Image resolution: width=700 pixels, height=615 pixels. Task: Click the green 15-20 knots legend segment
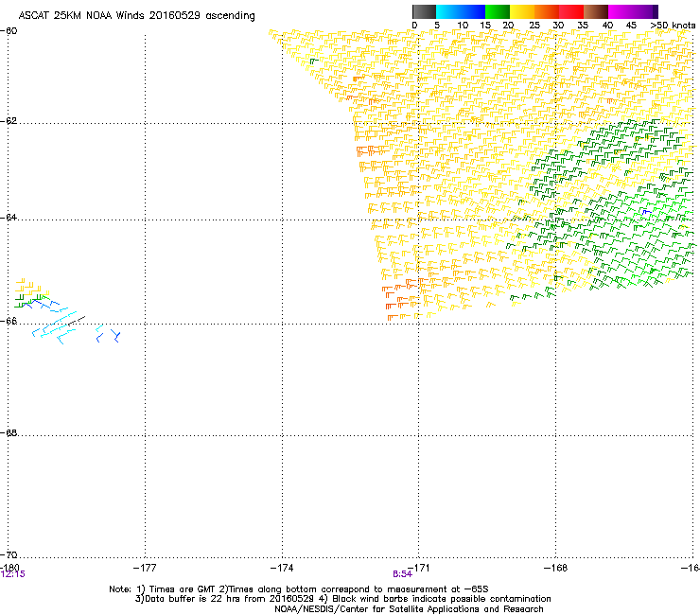[x=498, y=11]
